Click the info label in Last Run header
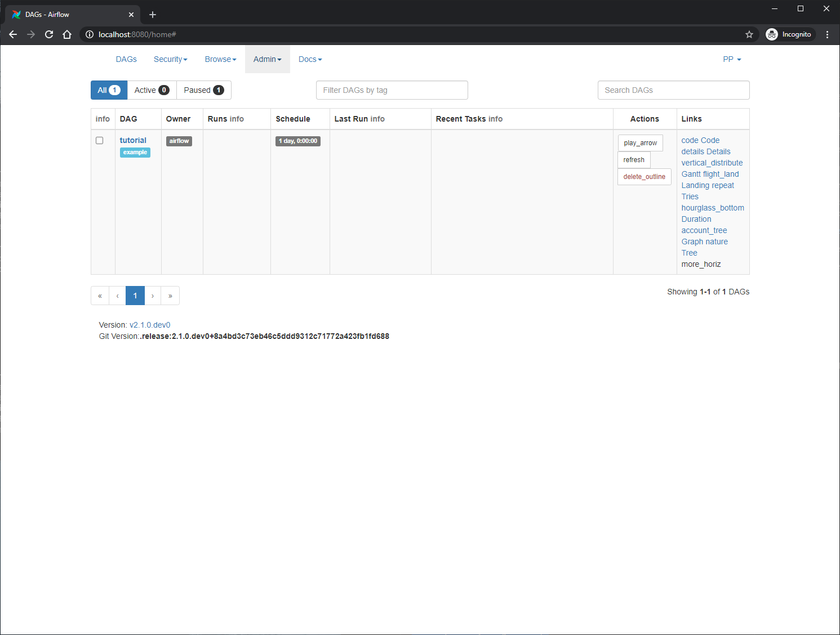840x635 pixels. (377, 119)
